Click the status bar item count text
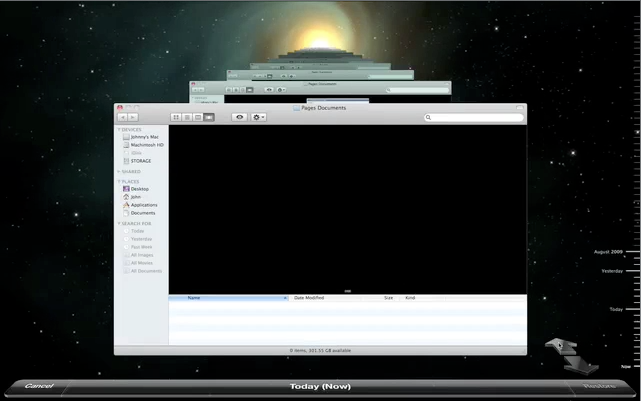Viewport: 641px width, 401px height. [320, 351]
